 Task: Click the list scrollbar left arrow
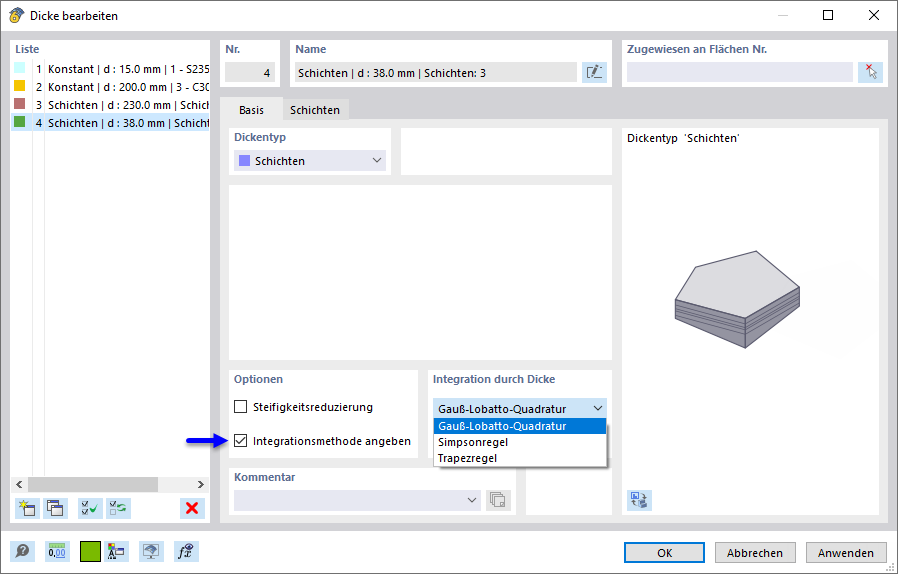pyautogui.click(x=19, y=485)
